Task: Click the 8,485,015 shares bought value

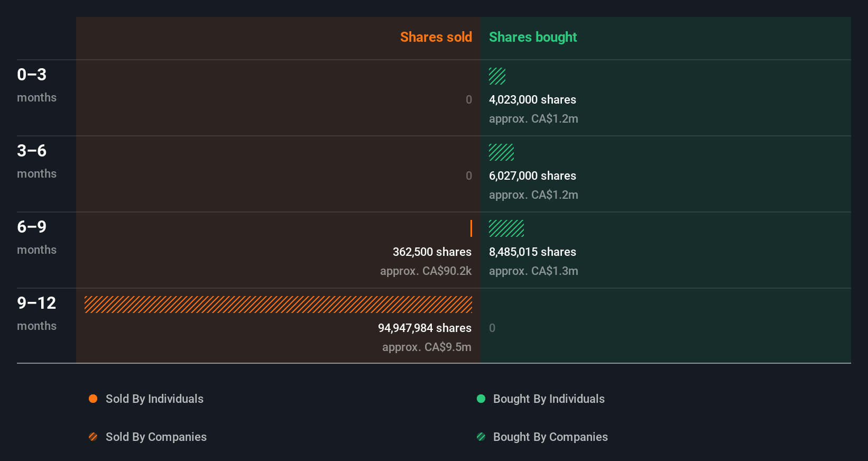Action: pyautogui.click(x=532, y=252)
